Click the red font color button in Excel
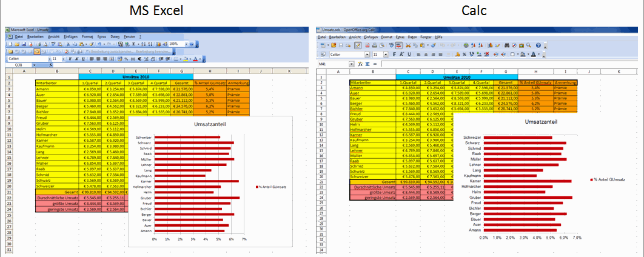 pyautogui.click(x=195, y=59)
